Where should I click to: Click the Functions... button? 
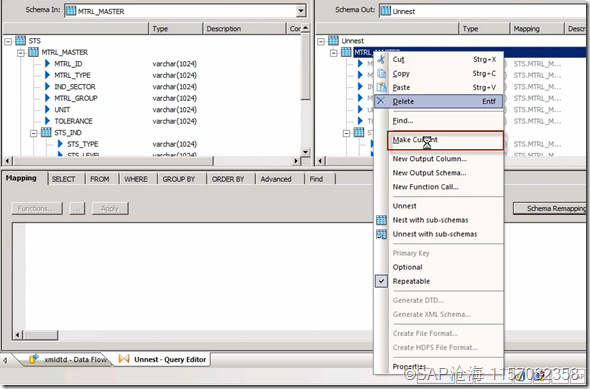click(x=37, y=208)
